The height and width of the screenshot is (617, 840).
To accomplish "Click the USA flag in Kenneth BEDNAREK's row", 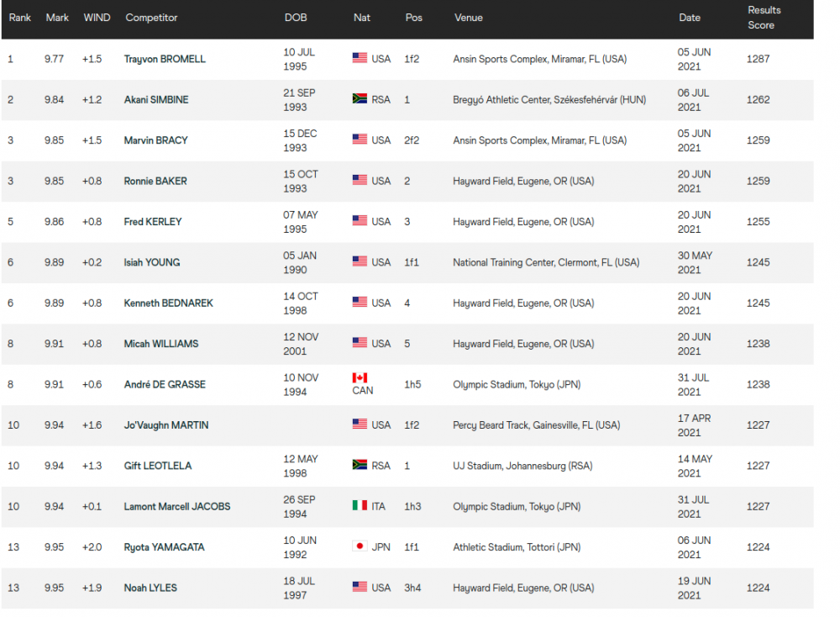I will 360,303.
